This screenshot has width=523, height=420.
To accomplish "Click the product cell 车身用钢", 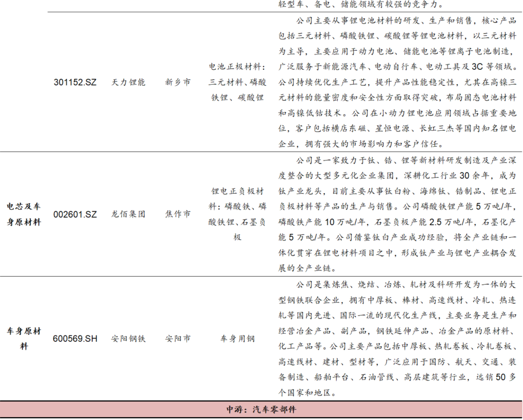I will (x=237, y=339).
